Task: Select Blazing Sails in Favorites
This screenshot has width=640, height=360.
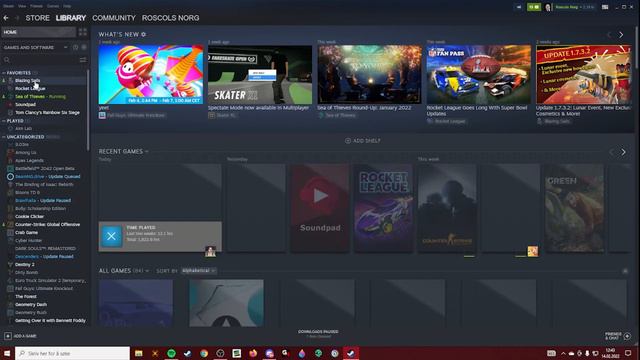Action: click(x=27, y=80)
